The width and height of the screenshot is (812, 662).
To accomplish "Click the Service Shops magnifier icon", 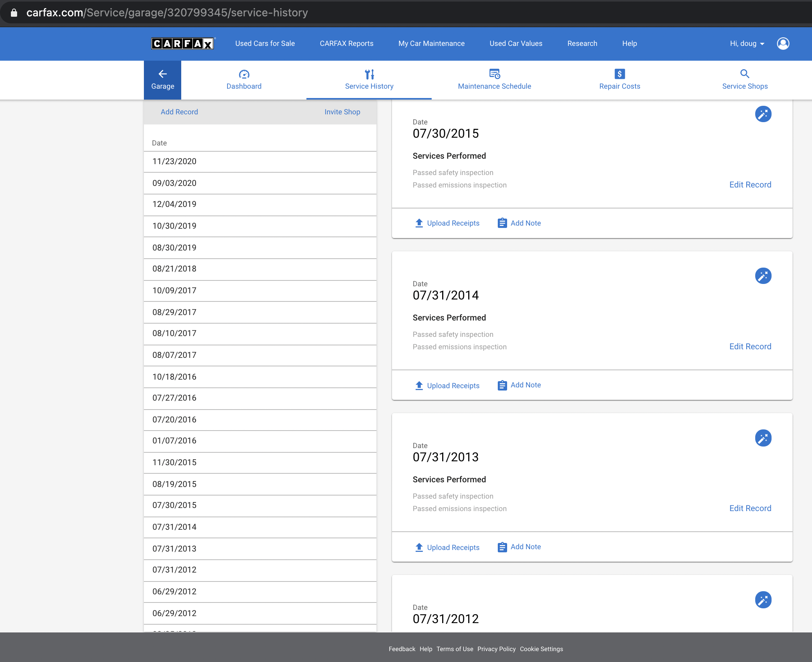I will tap(745, 74).
